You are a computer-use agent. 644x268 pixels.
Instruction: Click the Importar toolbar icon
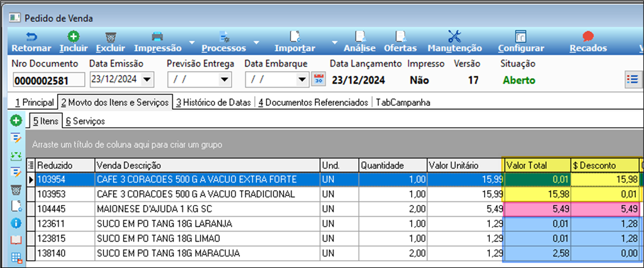pyautogui.click(x=295, y=38)
